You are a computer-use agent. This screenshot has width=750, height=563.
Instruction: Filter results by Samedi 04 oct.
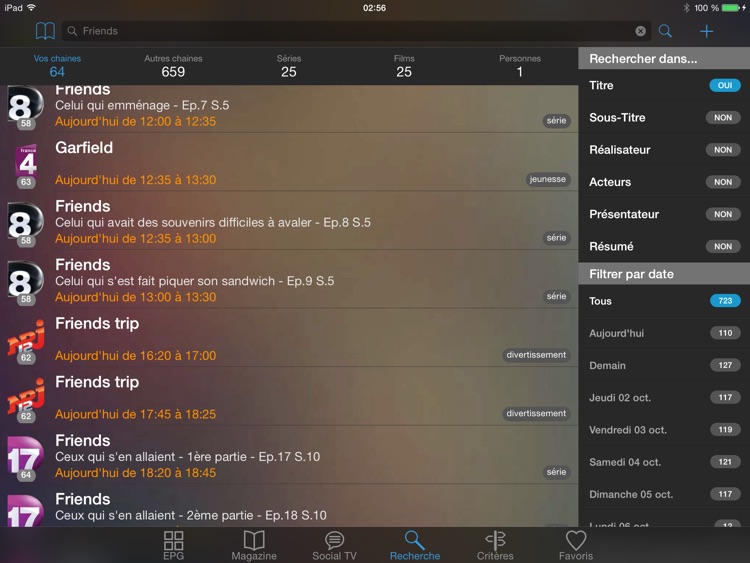pyautogui.click(x=664, y=462)
